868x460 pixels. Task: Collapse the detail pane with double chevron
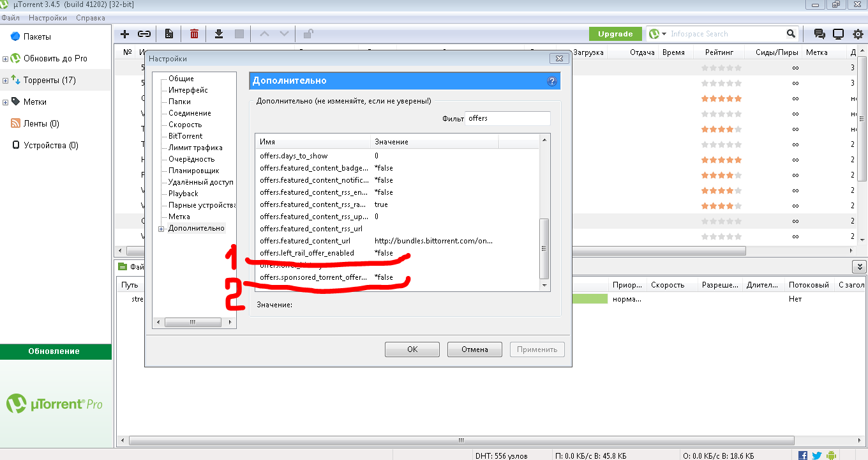point(860,267)
